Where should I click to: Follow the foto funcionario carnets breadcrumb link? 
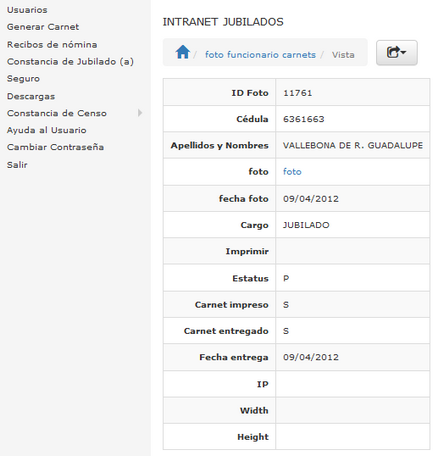pos(260,55)
